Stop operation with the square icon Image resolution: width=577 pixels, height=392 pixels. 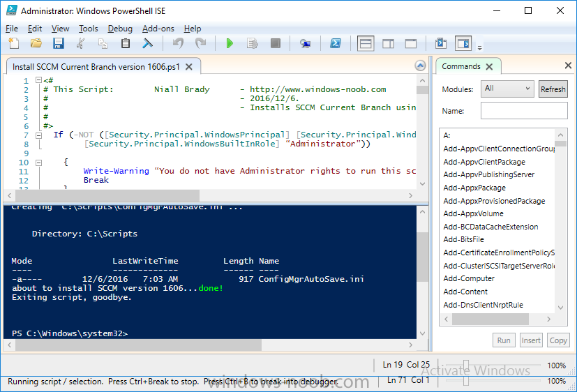click(x=276, y=43)
